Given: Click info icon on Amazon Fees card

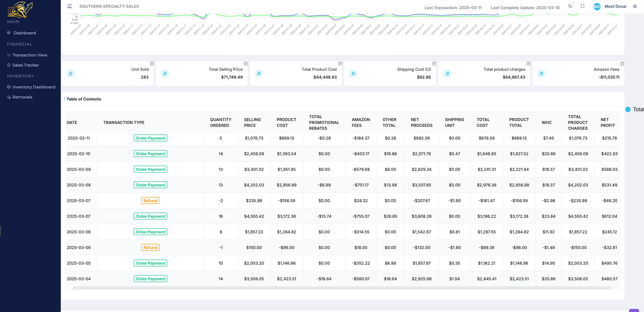Looking at the screenshot, I should 622,64.
